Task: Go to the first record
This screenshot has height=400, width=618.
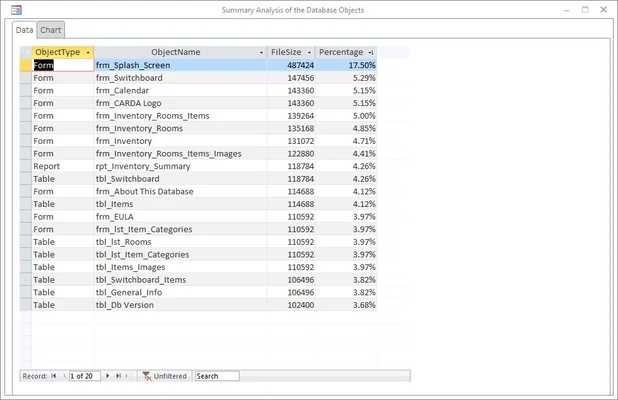Action: 53,376
